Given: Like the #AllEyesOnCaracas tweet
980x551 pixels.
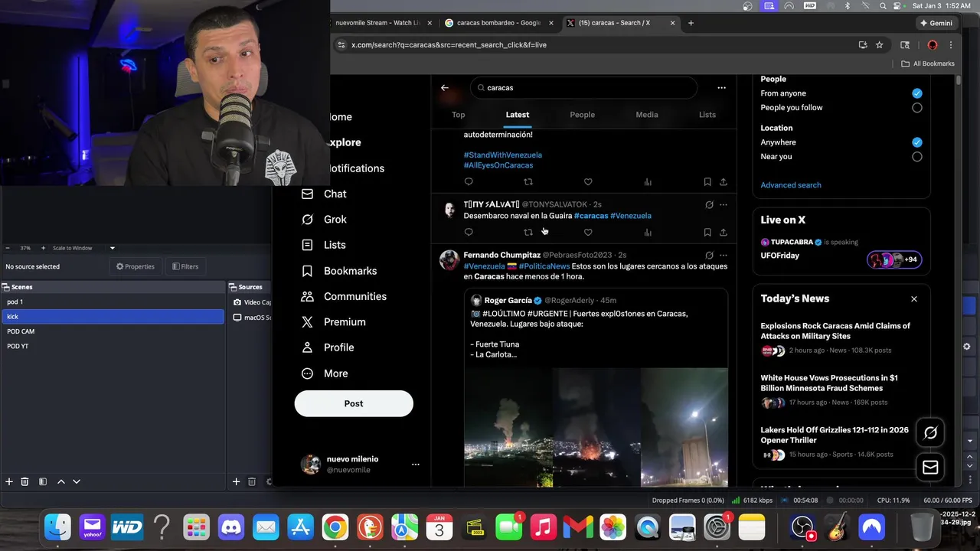Looking at the screenshot, I should pos(588,182).
